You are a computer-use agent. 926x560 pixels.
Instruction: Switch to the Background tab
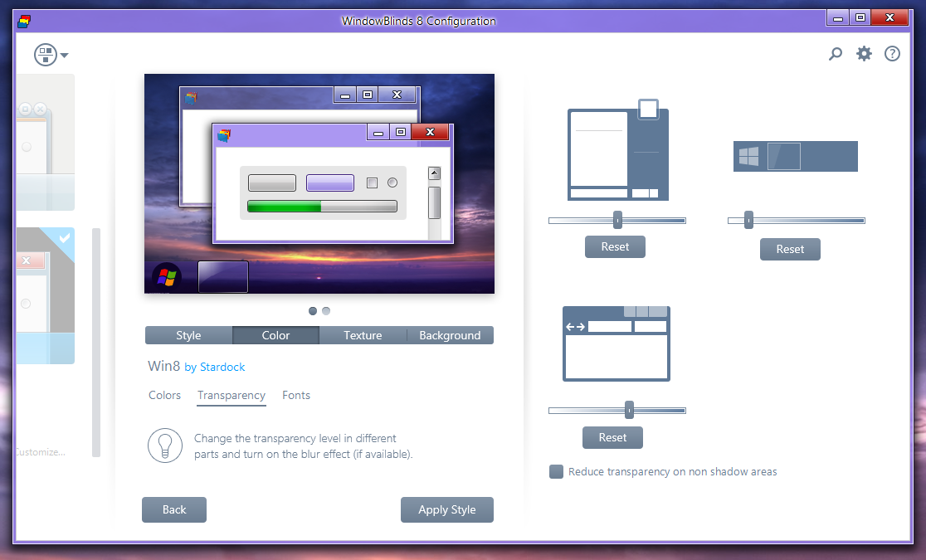click(x=450, y=335)
